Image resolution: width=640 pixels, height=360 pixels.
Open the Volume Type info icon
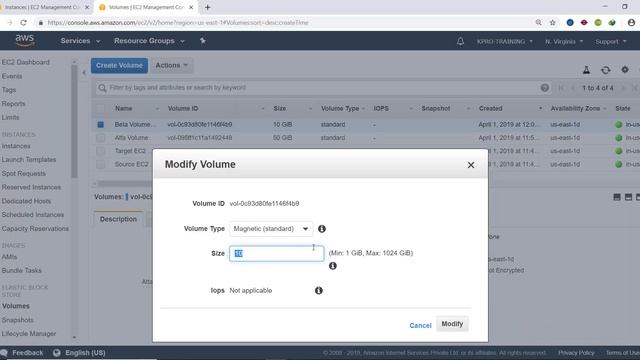coord(322,229)
